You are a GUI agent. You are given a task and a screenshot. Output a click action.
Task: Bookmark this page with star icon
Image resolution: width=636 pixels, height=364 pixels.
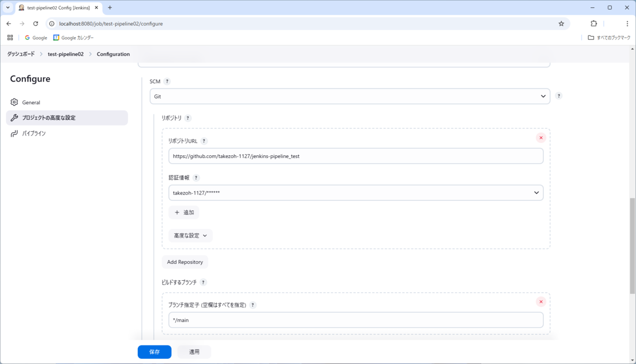coord(561,24)
